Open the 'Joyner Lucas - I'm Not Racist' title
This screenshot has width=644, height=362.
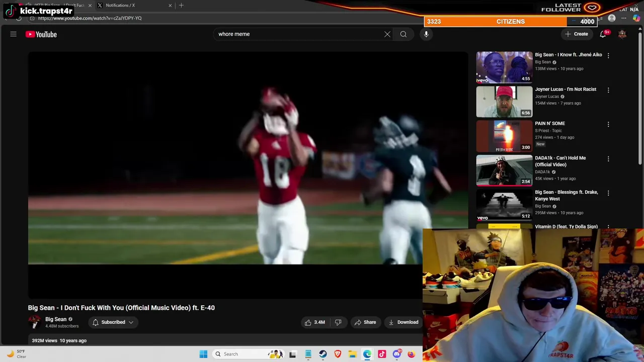(x=566, y=89)
